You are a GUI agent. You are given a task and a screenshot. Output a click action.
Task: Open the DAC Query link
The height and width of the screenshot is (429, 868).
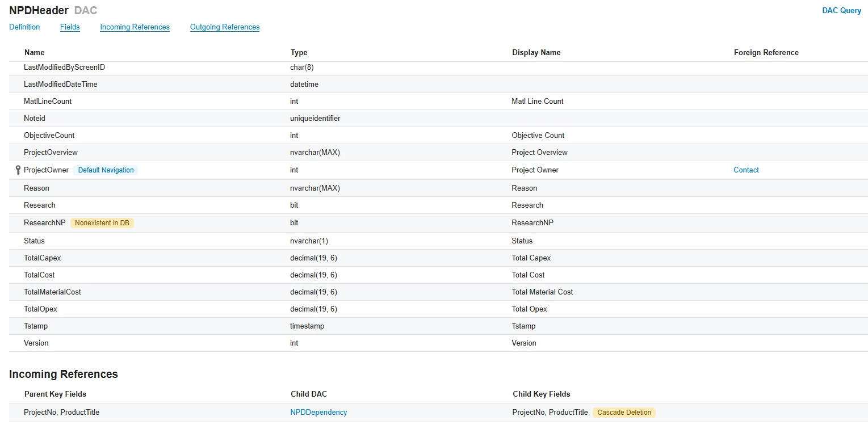(x=841, y=10)
